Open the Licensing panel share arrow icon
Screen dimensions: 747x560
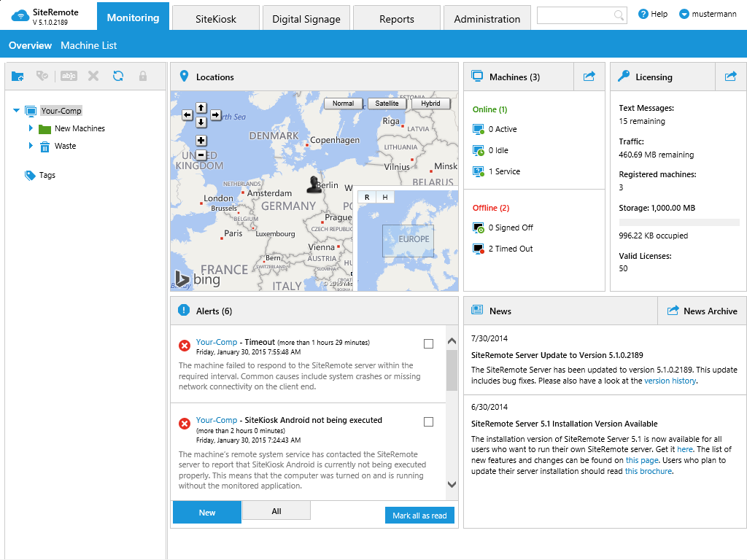(x=731, y=76)
